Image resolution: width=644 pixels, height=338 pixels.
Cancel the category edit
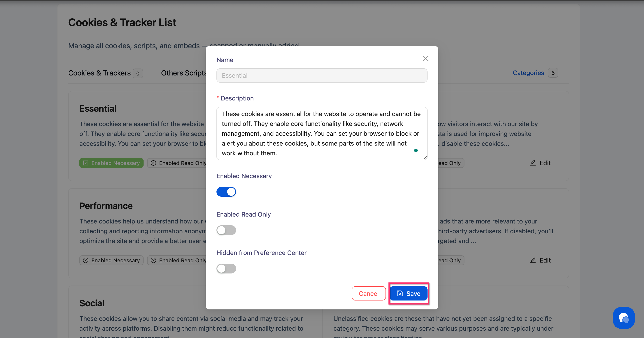[x=369, y=293]
